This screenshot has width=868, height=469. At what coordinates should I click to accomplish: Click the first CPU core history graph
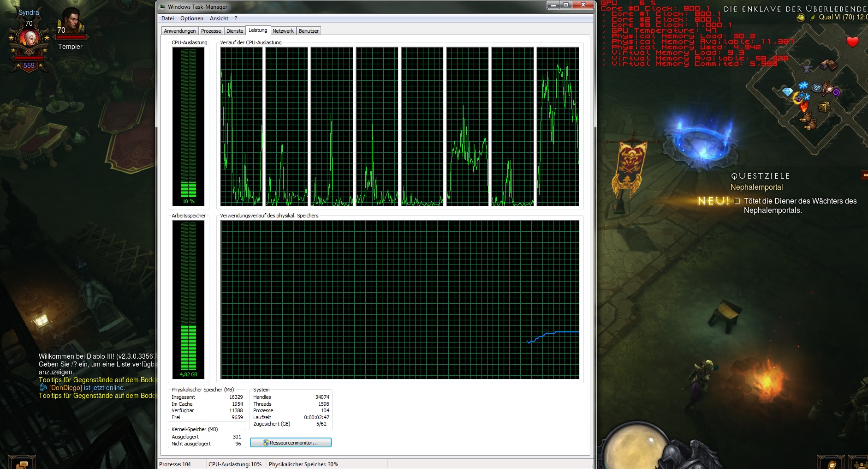tap(241, 126)
